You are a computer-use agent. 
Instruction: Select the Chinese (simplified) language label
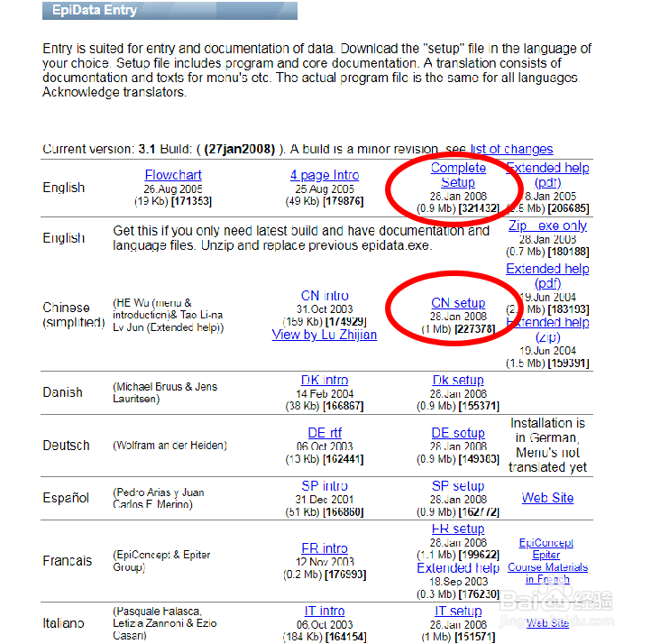coord(74,315)
